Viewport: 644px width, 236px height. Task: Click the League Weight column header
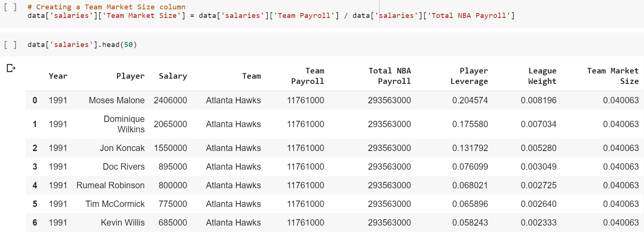[542, 76]
